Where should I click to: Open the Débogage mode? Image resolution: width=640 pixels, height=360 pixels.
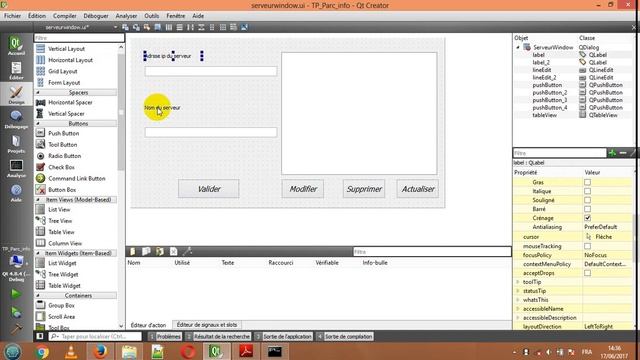[16, 119]
